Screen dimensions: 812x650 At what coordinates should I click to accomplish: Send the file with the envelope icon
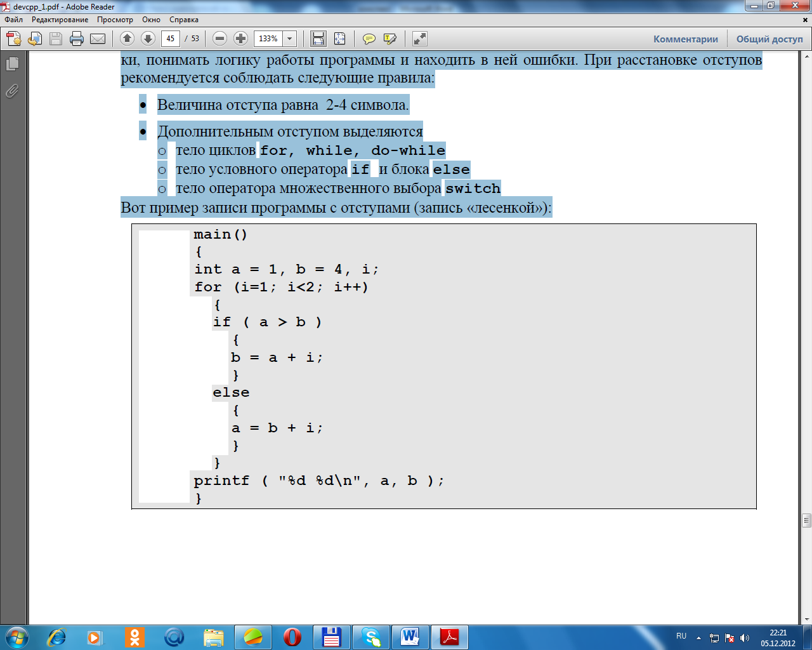pos(98,39)
